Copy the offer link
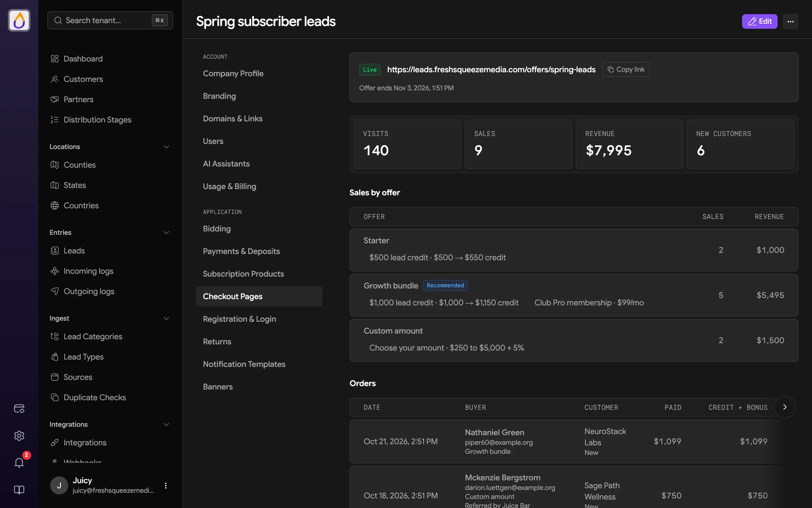Viewport: 812px width, 508px height. (625, 69)
